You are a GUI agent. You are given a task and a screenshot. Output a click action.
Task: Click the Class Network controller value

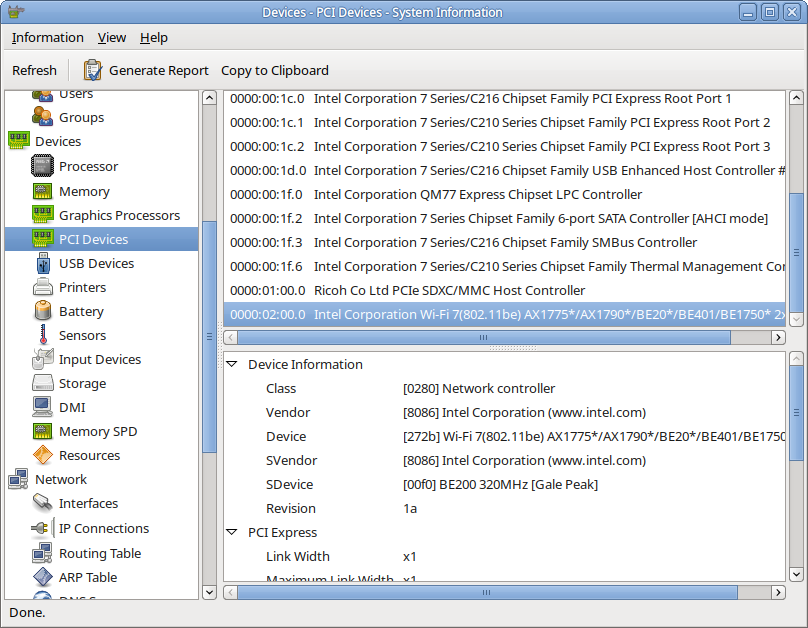pos(479,388)
